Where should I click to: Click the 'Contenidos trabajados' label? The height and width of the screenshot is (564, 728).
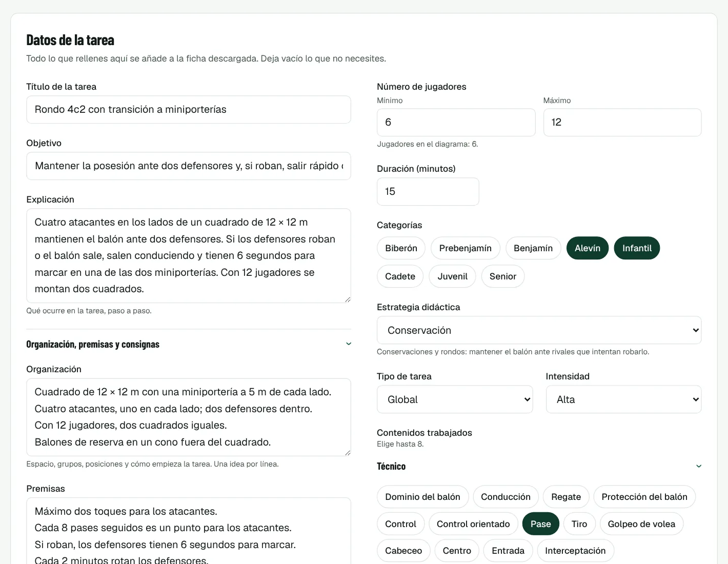point(424,433)
